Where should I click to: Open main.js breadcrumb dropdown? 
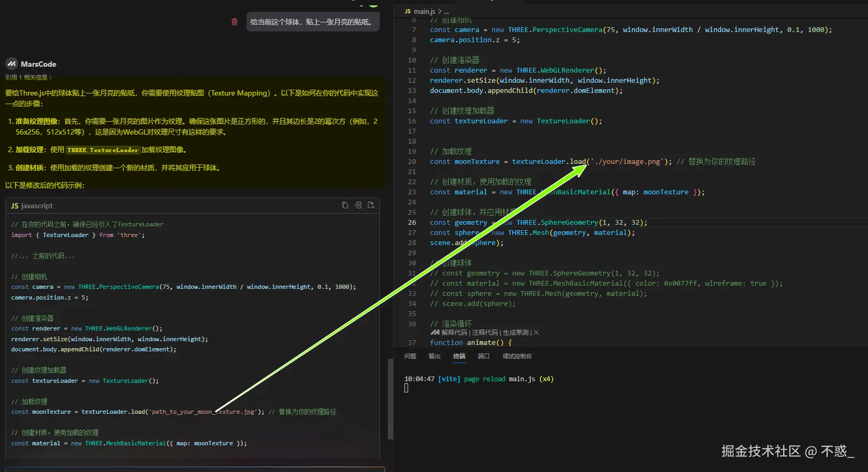[x=425, y=11]
